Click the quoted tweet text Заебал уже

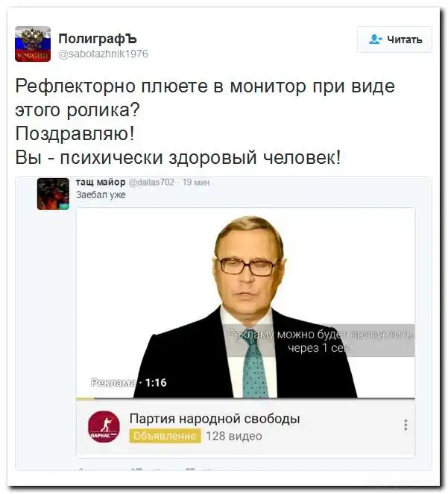(101, 195)
